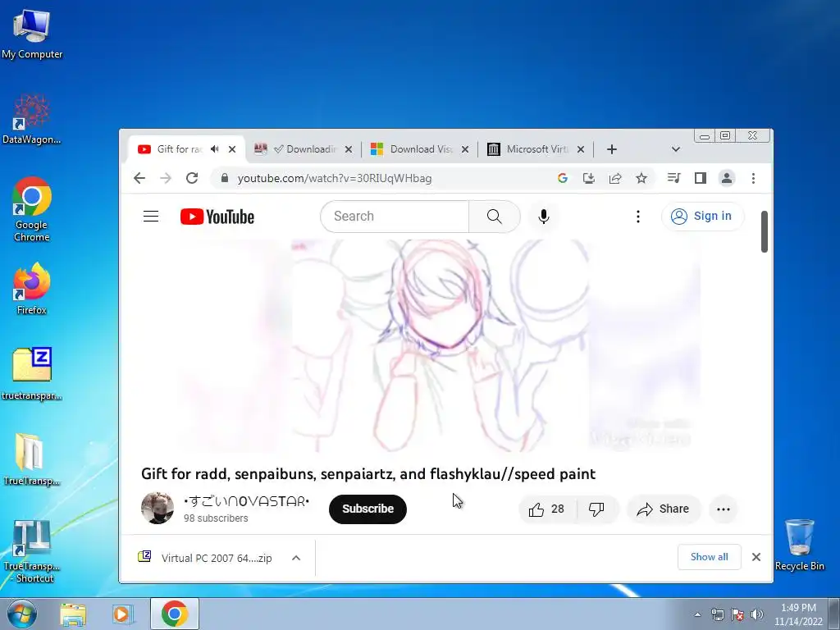Expand download item options chevron

pyautogui.click(x=295, y=558)
